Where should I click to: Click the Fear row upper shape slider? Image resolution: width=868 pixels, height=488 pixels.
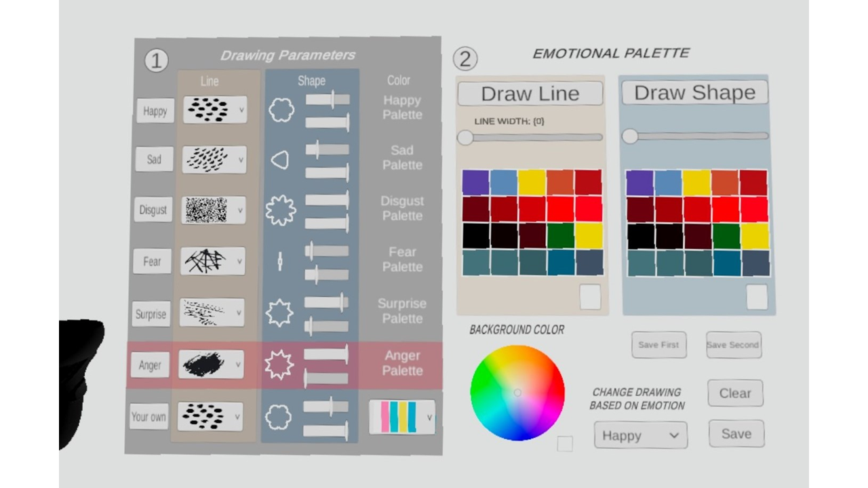coord(327,251)
